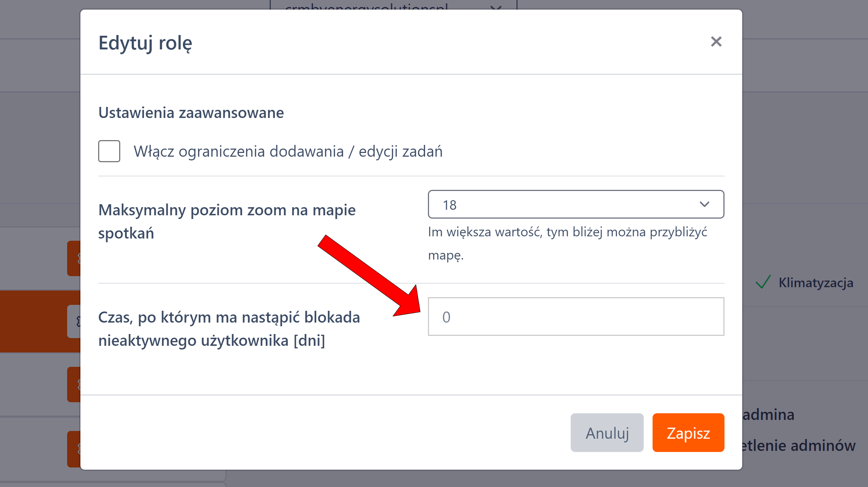Select the Klimatyzacja label behind the dialog
Screen dimensions: 868x487
pos(816,283)
